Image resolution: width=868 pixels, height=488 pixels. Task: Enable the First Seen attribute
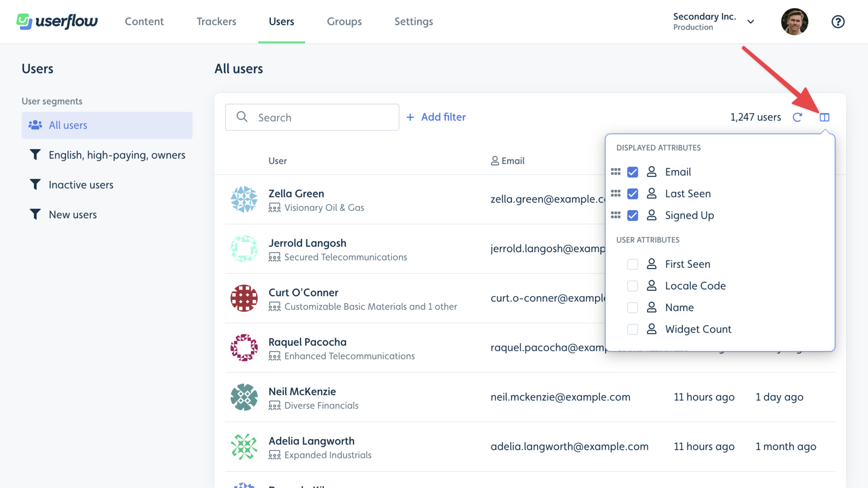(x=632, y=264)
